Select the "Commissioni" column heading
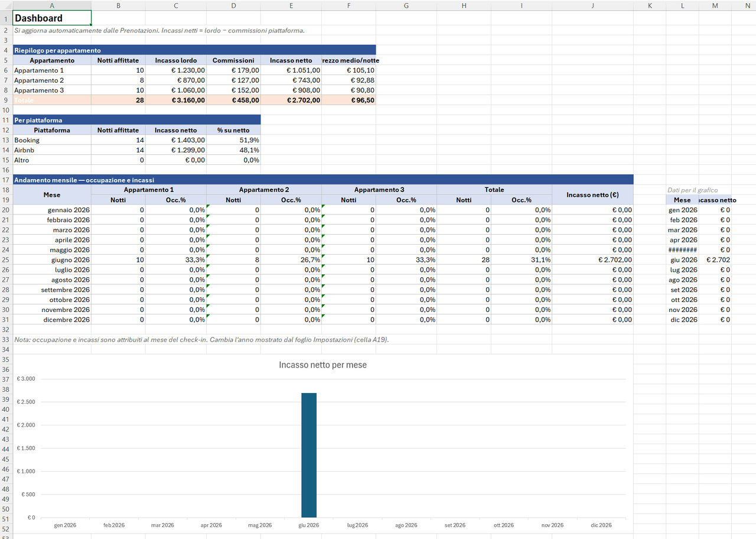The height and width of the screenshot is (539, 756). (233, 60)
